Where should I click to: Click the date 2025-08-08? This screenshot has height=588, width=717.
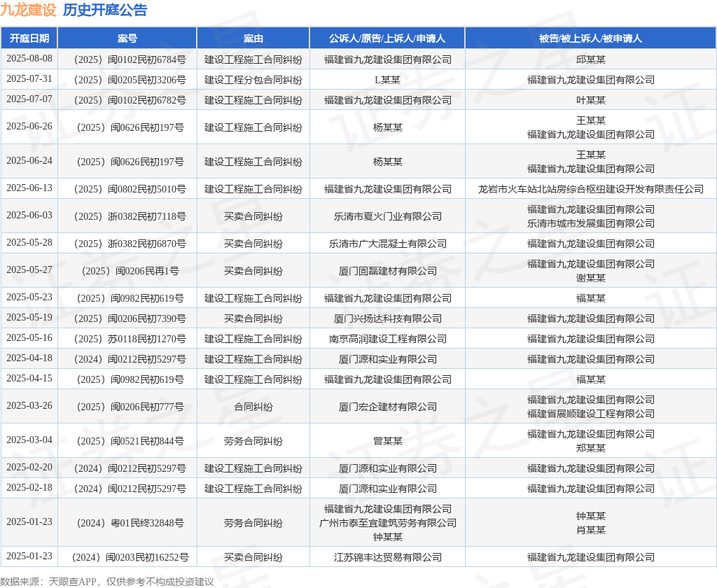[29, 59]
